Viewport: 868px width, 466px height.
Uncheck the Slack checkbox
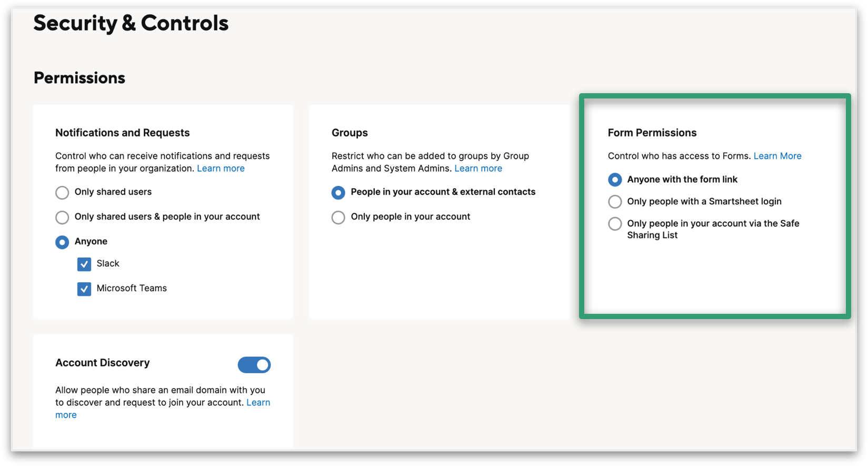pos(84,264)
